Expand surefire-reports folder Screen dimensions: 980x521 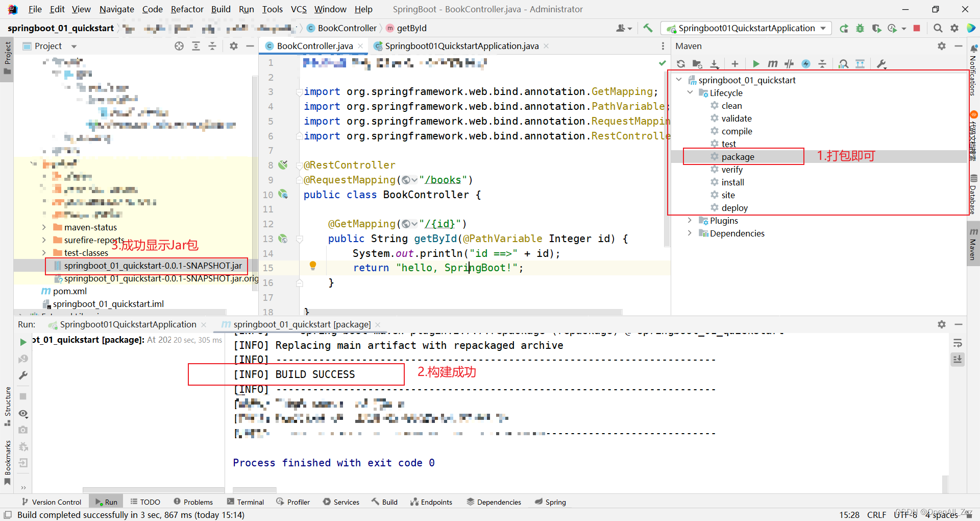point(44,240)
